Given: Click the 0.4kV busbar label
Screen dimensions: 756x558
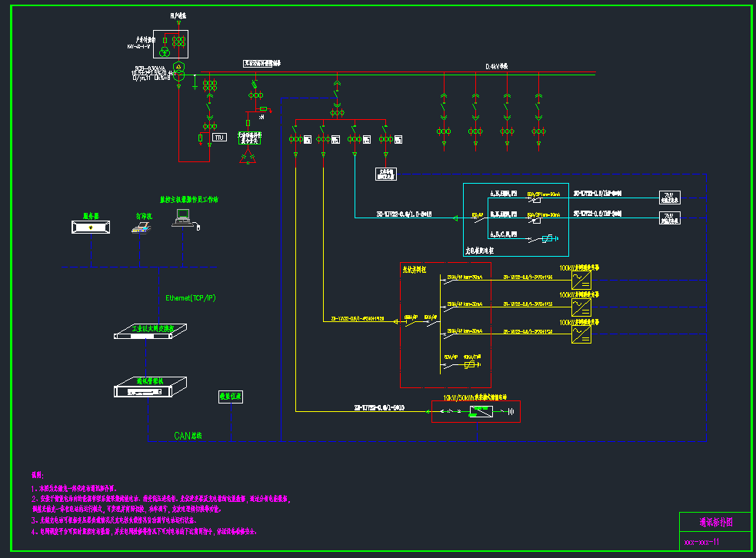Looking at the screenshot, I should [x=496, y=67].
